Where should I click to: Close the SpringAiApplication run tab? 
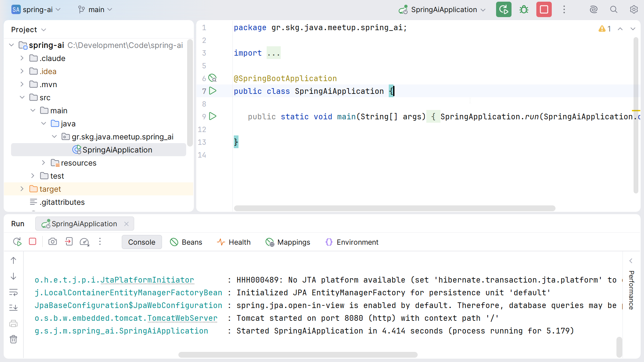point(126,224)
